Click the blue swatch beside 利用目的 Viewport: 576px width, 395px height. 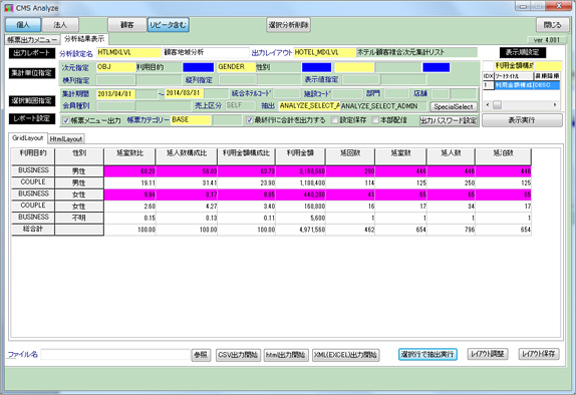[198, 67]
